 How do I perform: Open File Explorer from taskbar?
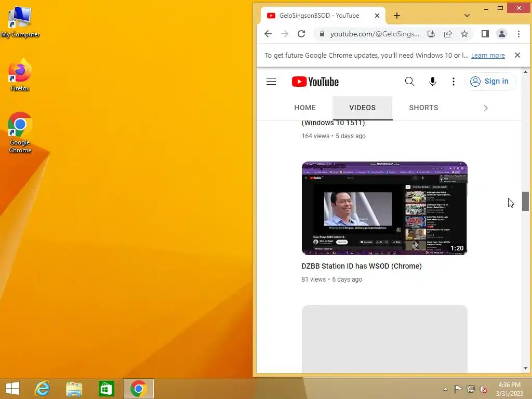[74, 389]
